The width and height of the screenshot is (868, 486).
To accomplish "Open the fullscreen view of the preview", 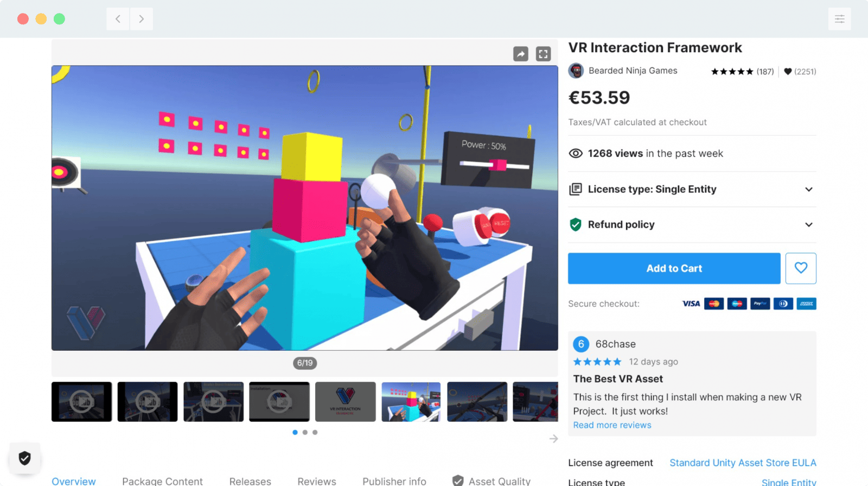I will click(x=543, y=54).
